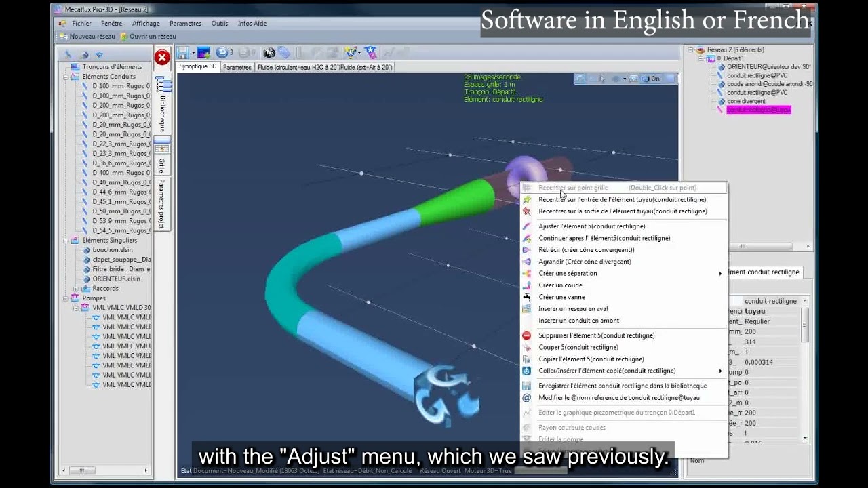
Task: Choose Agrandir (Créer cône divergeant)
Action: click(x=585, y=262)
